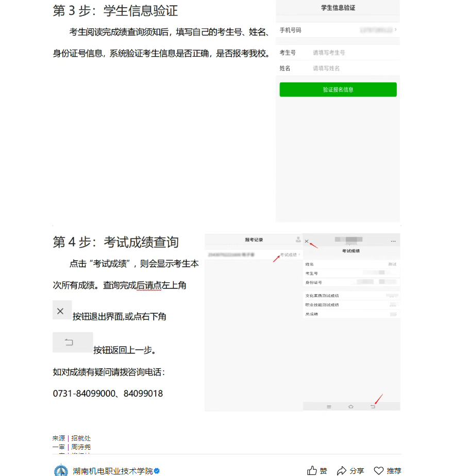
Task: Click the inline return-arrow button image in step 4
Action: point(72,342)
